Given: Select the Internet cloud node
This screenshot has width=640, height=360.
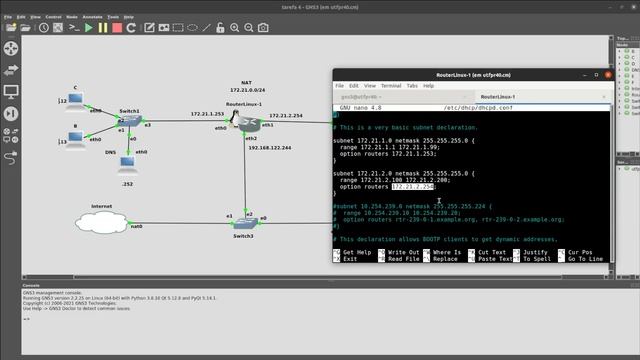Looking at the screenshot, I should pyautogui.click(x=102, y=222).
